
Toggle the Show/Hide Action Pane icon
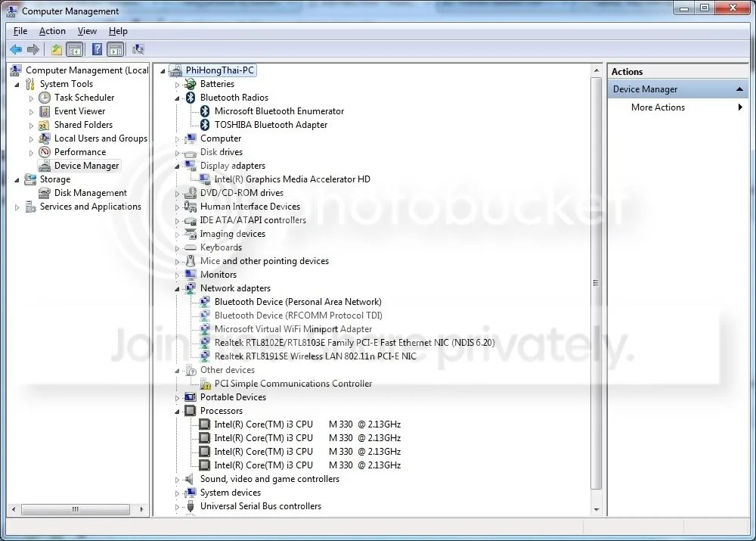coord(116,49)
